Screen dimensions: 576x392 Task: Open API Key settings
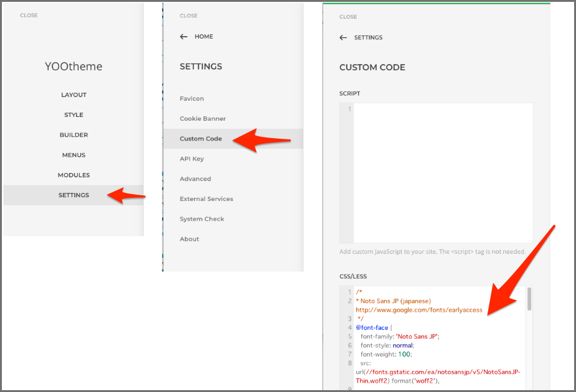192,159
